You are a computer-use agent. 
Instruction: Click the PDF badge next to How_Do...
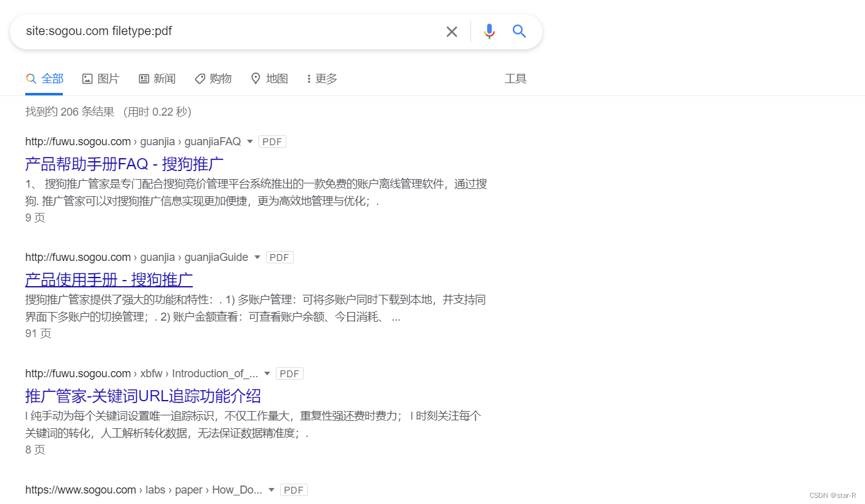294,490
